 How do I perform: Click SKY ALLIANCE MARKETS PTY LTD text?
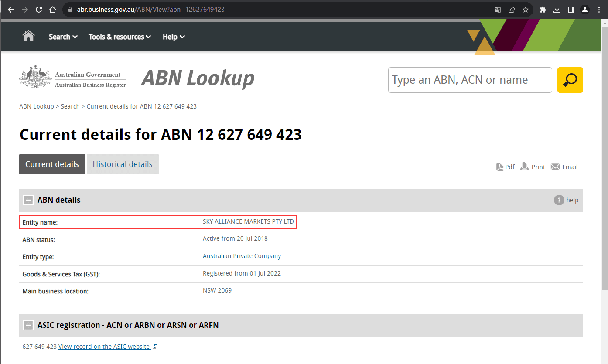[x=248, y=221]
